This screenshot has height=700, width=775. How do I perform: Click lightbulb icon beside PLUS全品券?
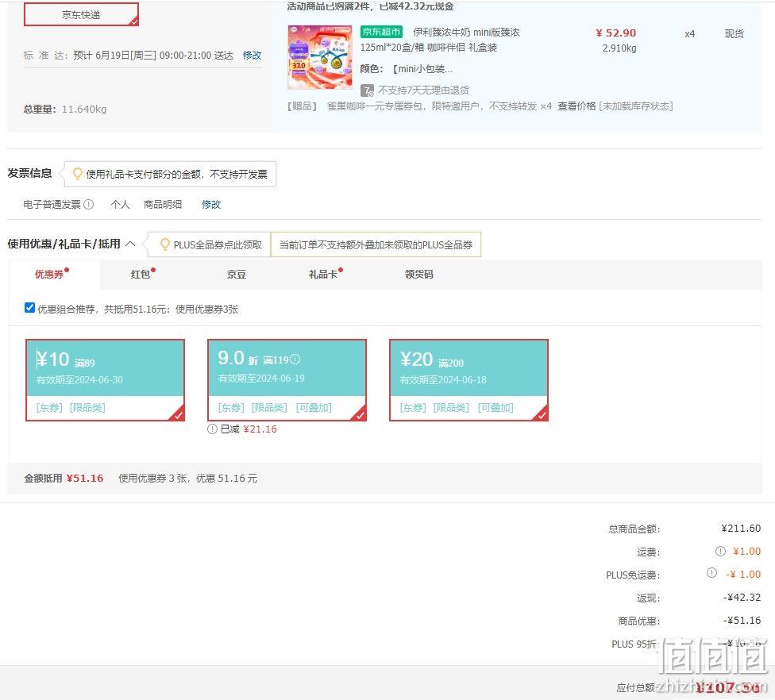(165, 244)
